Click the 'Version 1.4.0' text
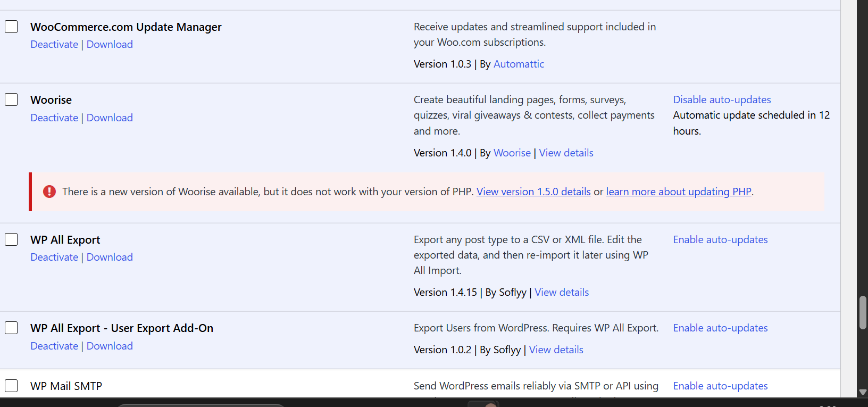The height and width of the screenshot is (407, 868). point(443,153)
